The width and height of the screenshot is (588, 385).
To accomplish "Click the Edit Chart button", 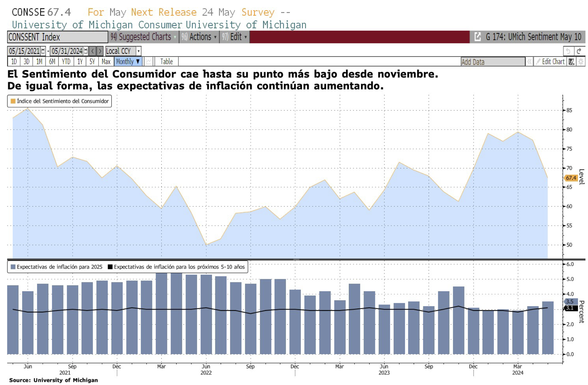I will point(550,62).
